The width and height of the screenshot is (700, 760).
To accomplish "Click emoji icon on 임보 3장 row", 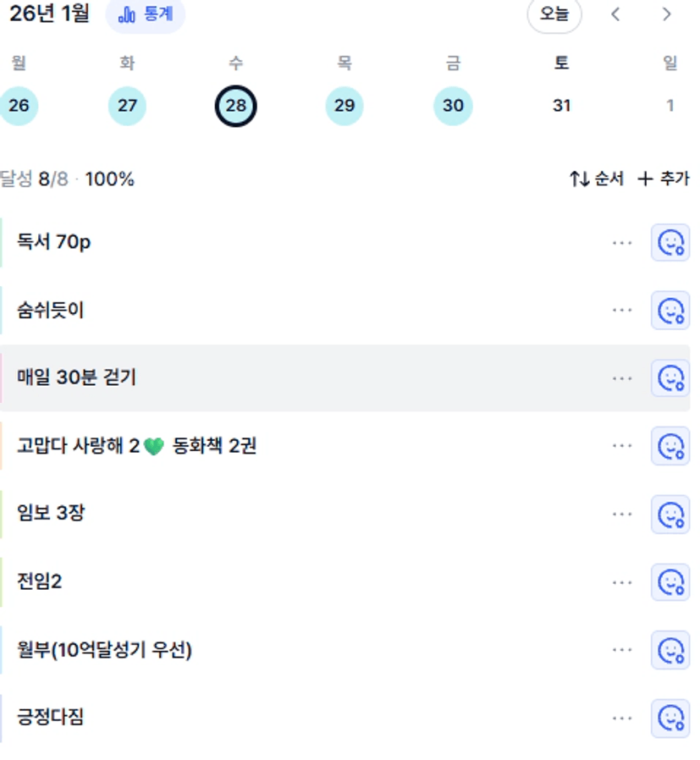I will pyautogui.click(x=670, y=514).
